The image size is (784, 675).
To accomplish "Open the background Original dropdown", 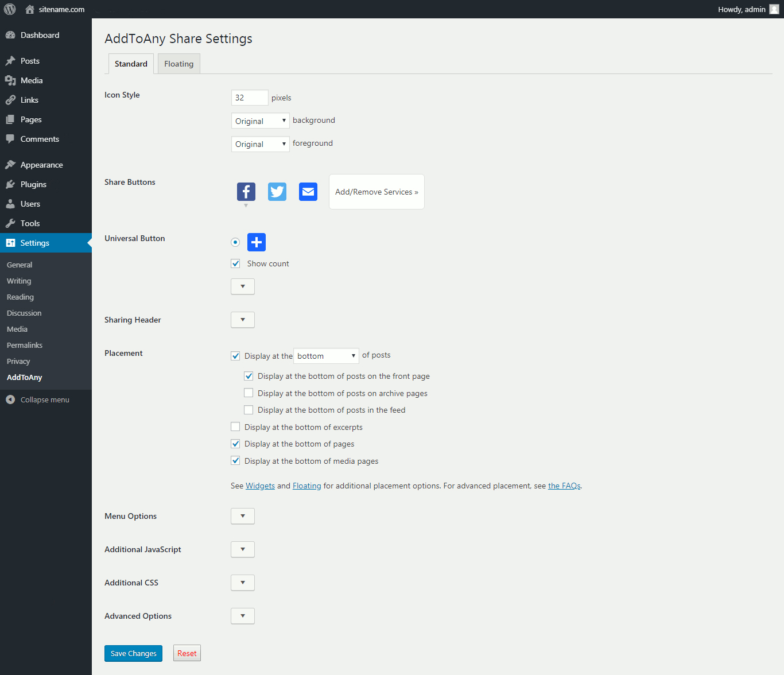I will 261,121.
